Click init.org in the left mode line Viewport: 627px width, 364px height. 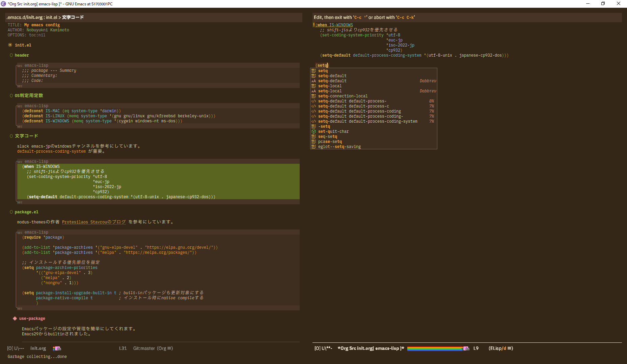[38, 348]
